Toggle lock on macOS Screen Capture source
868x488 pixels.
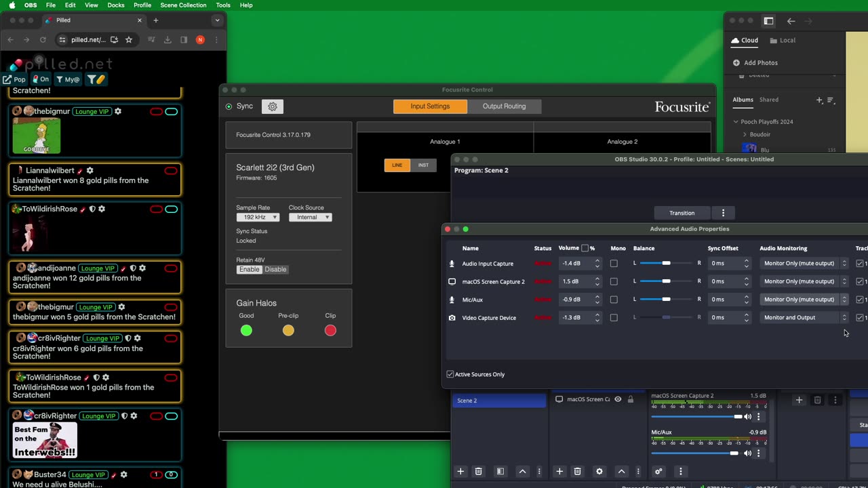click(631, 399)
